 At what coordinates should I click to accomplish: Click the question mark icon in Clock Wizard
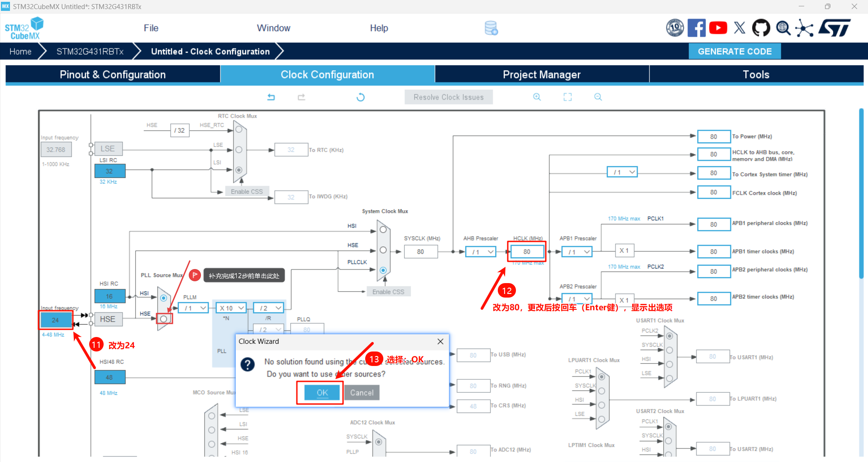pos(248,364)
